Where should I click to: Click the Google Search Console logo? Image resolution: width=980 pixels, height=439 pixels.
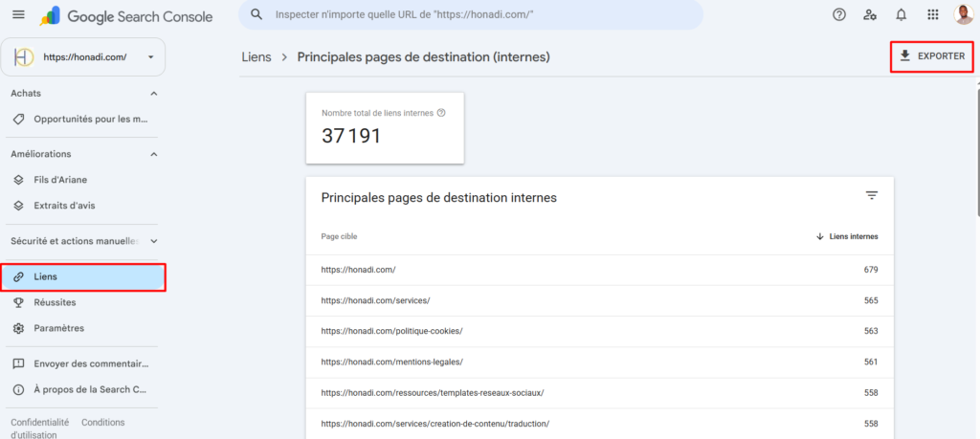pyautogui.click(x=126, y=15)
